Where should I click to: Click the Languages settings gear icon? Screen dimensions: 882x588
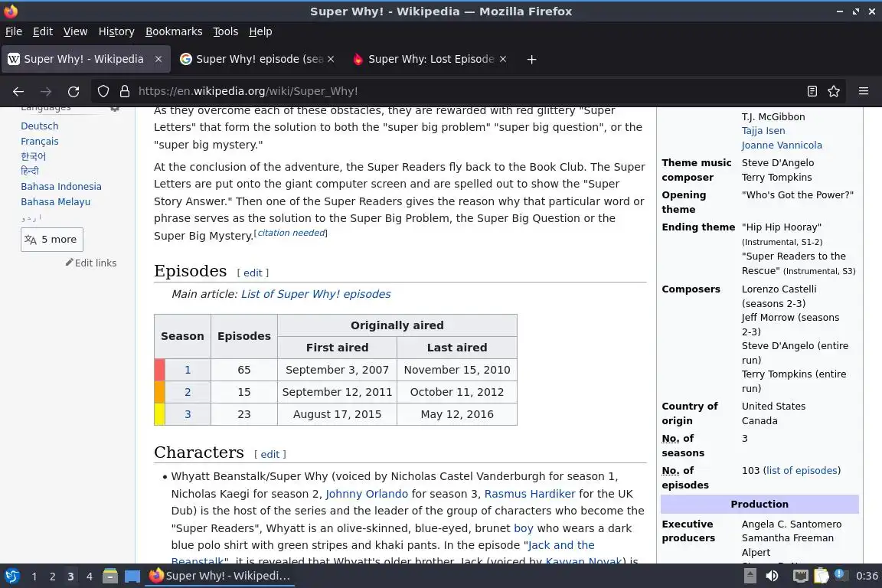115,108
